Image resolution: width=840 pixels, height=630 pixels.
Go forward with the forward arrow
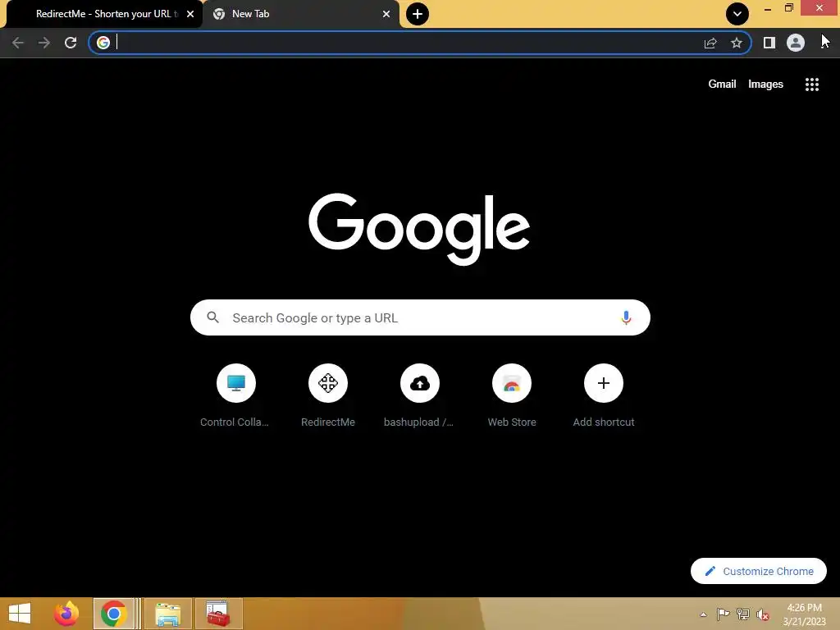(44, 43)
